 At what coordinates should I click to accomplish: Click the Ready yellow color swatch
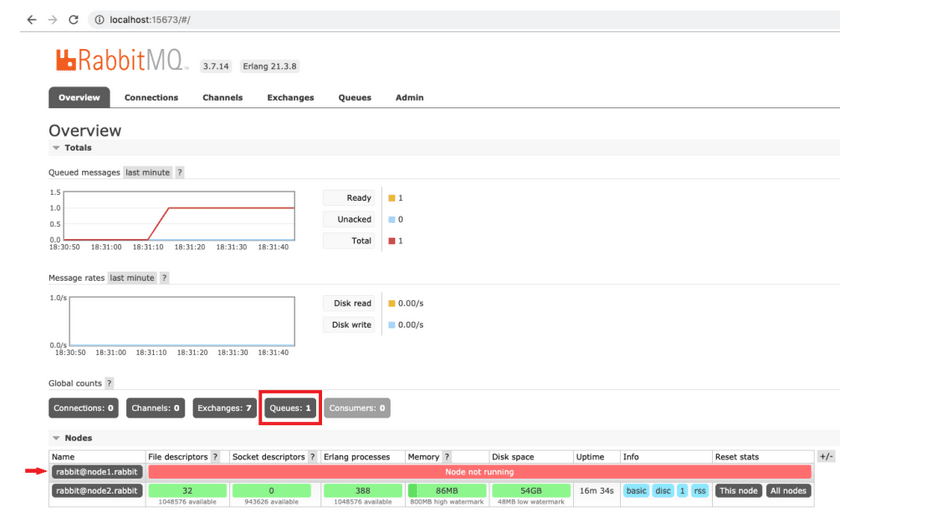click(391, 198)
